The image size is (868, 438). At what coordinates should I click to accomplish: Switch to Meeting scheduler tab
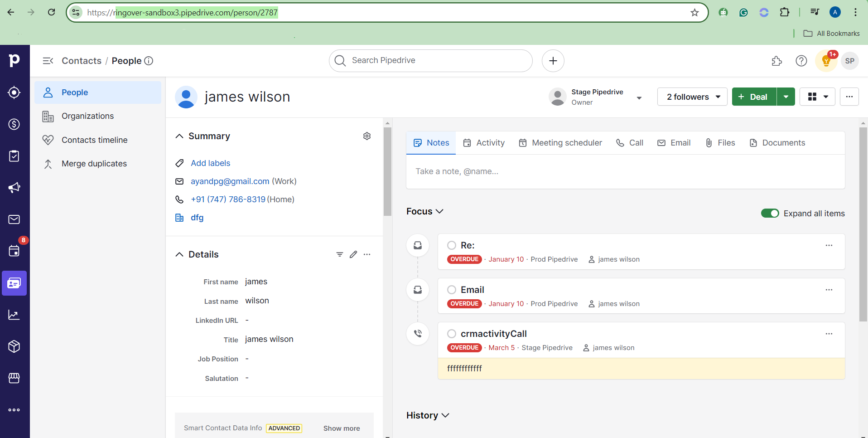coord(560,143)
